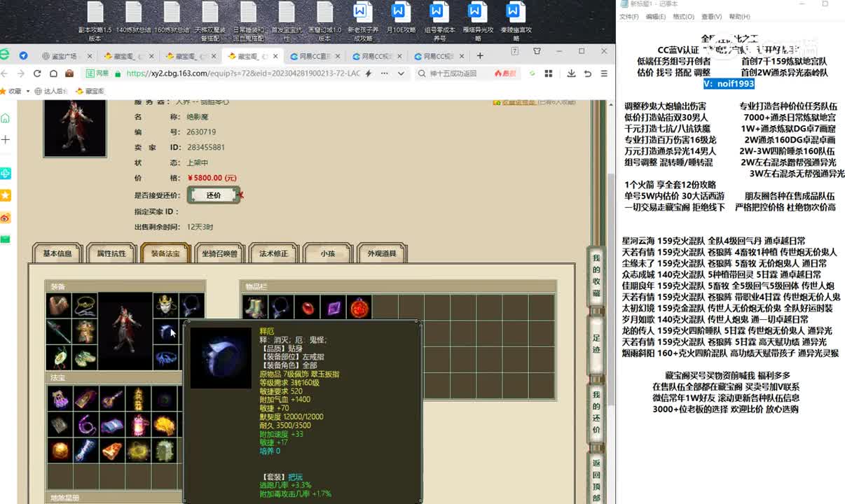Select the golden cloud 法宝 icon
Image resolution: width=845 pixels, height=504 pixels.
[164, 424]
